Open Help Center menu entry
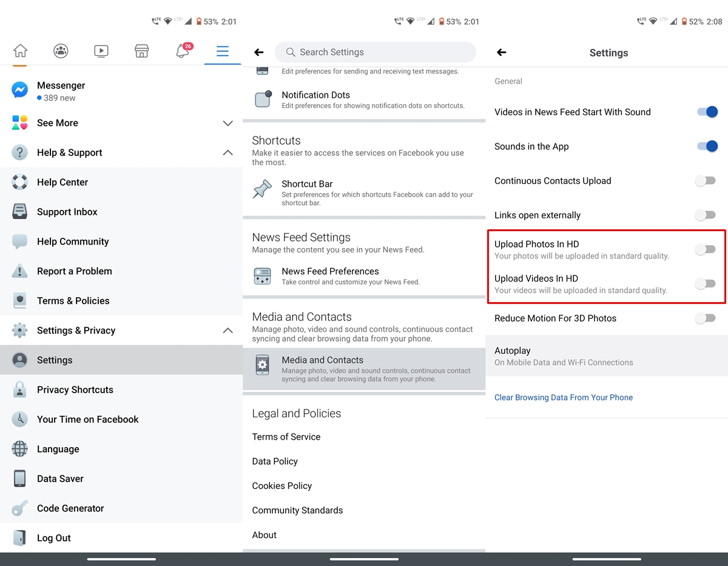 (121, 182)
